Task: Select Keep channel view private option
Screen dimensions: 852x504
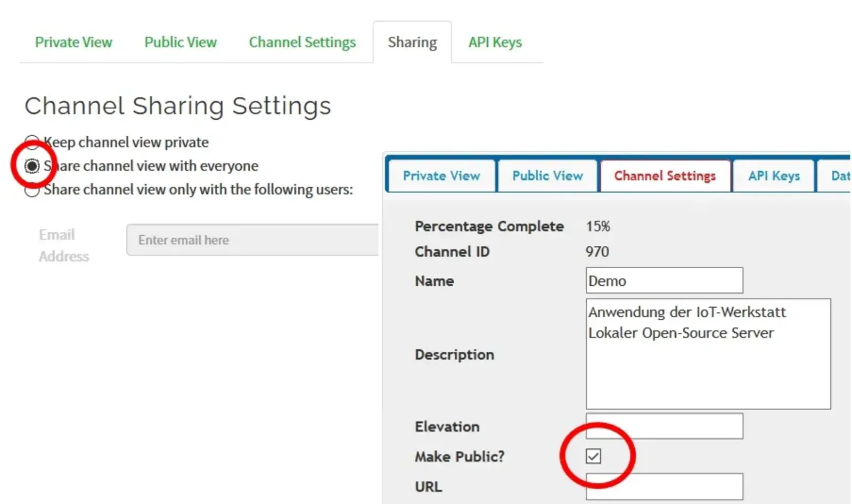Action: (x=32, y=142)
